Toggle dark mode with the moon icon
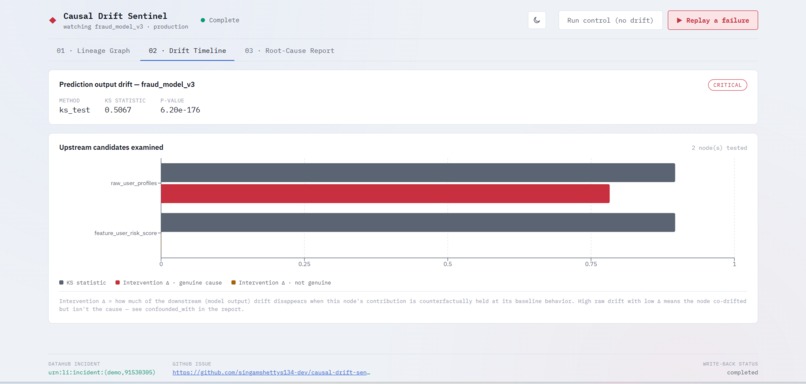Image resolution: width=806 pixels, height=384 pixels. [537, 20]
